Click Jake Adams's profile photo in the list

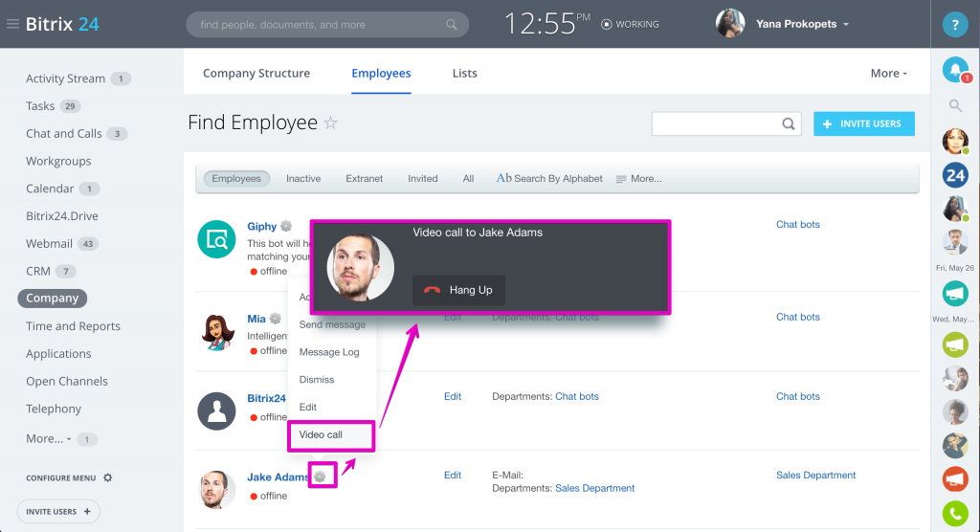tap(216, 490)
